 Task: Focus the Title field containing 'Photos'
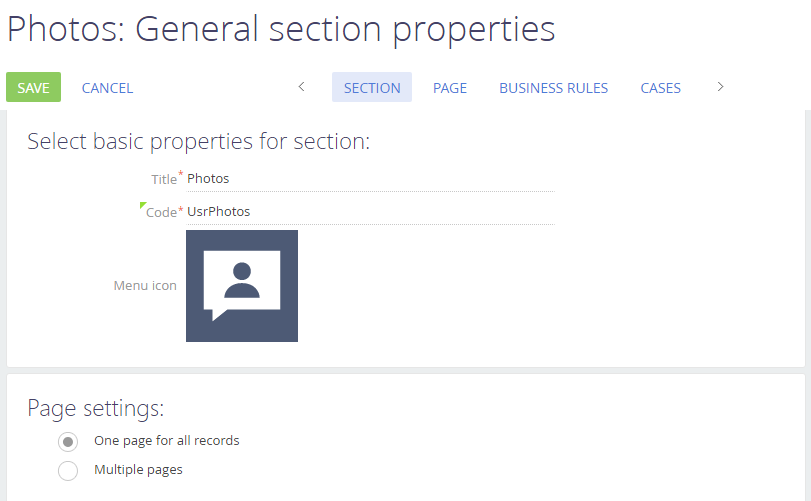pos(369,179)
